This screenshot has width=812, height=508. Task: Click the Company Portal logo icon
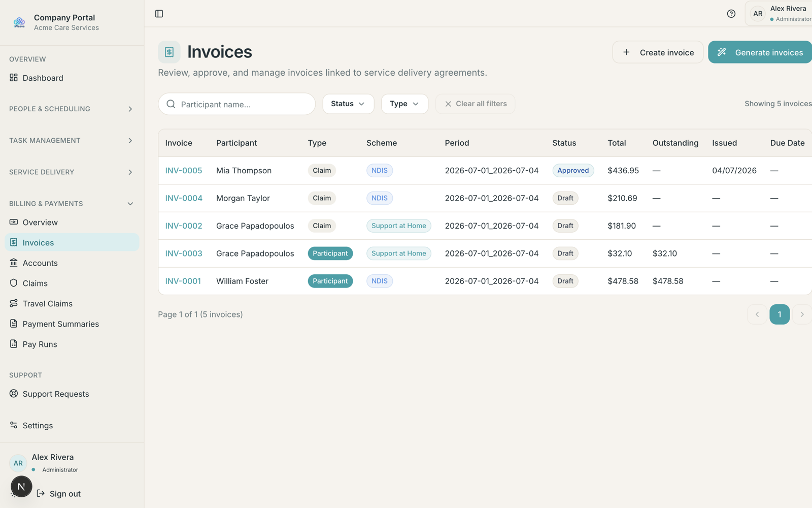(19, 22)
